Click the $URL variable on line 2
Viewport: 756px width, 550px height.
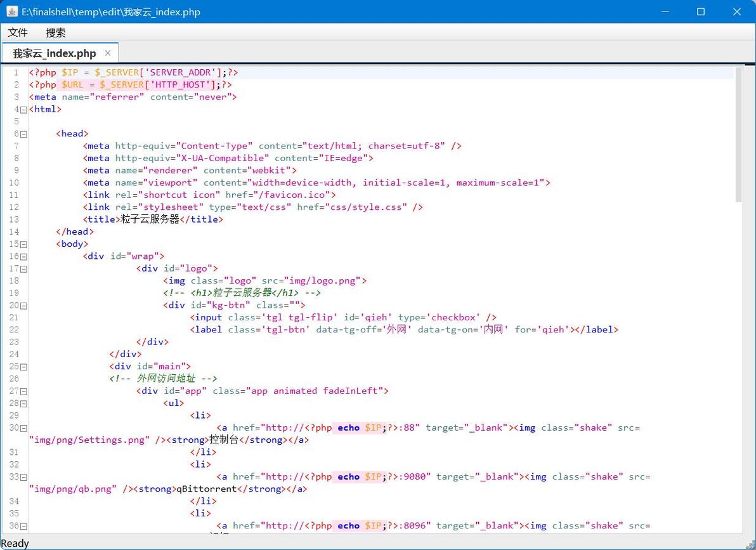click(x=72, y=84)
